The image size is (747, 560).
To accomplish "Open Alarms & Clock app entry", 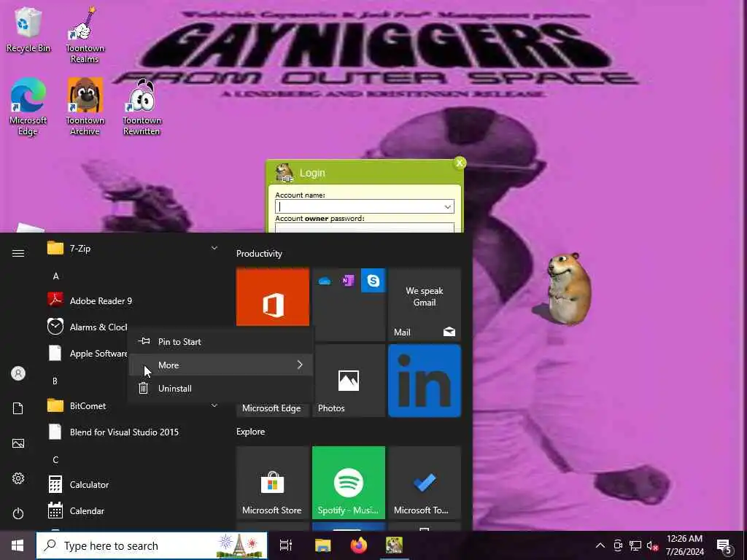I will (x=87, y=327).
